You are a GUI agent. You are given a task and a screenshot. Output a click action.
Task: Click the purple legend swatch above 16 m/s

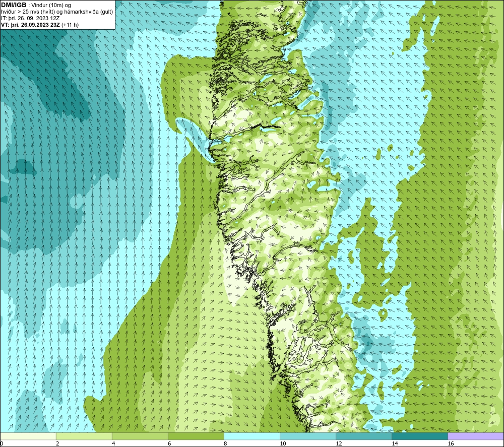(x=476, y=436)
